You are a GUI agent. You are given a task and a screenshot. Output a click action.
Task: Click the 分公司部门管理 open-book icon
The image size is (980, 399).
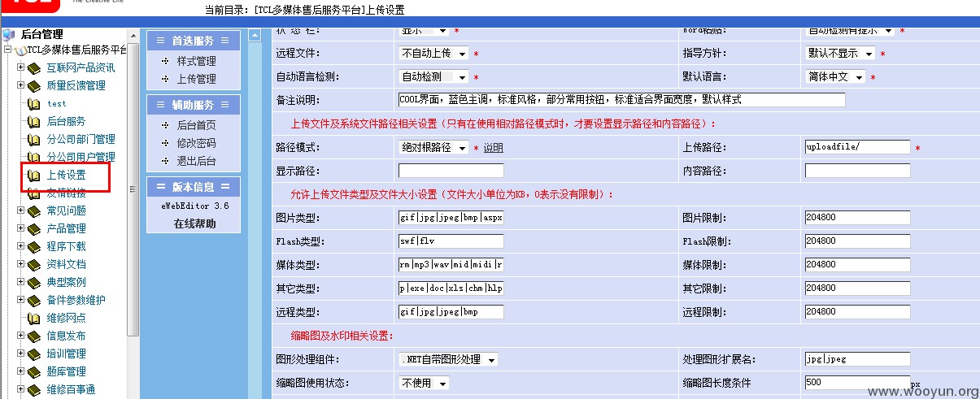tap(33, 140)
